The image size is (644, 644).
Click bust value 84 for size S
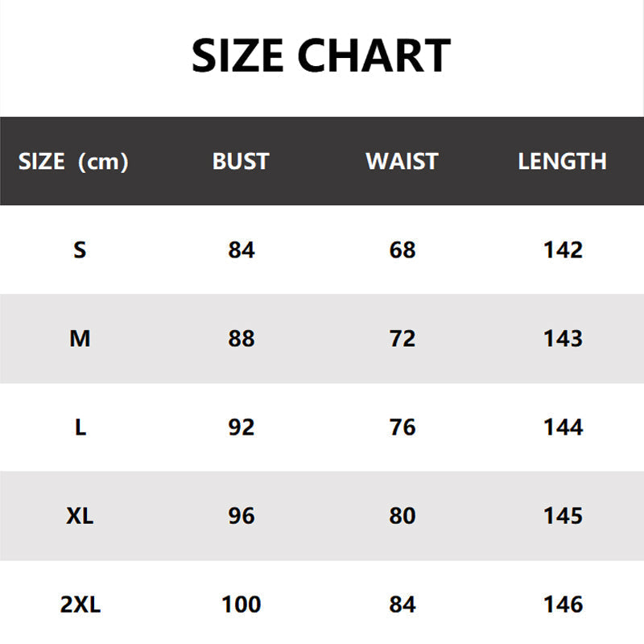pos(241,250)
